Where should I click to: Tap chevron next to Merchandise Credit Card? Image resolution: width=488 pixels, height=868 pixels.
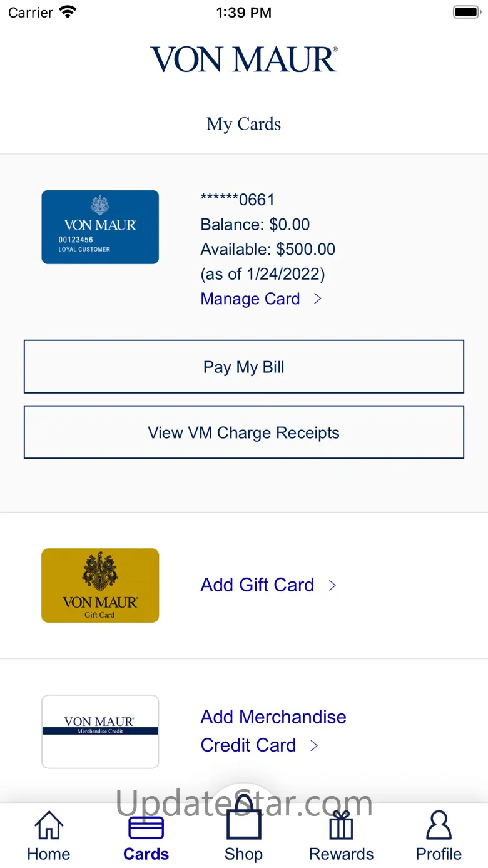315,745
